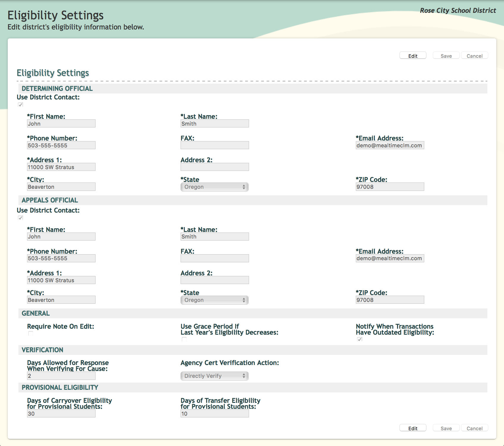The image size is (504, 446).
Task: Toggle Notify When Transactions Have Outdated Eligibility
Action: point(360,339)
